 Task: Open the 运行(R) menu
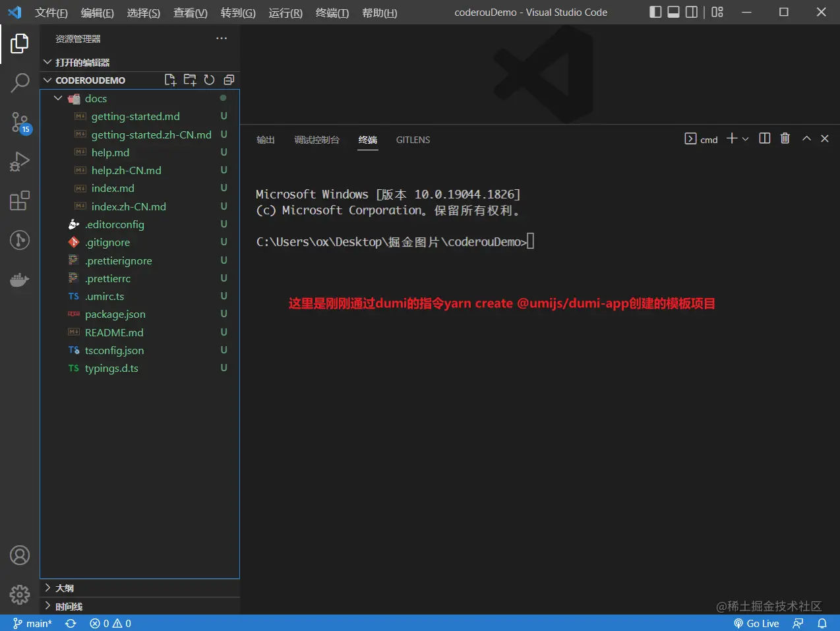285,13
